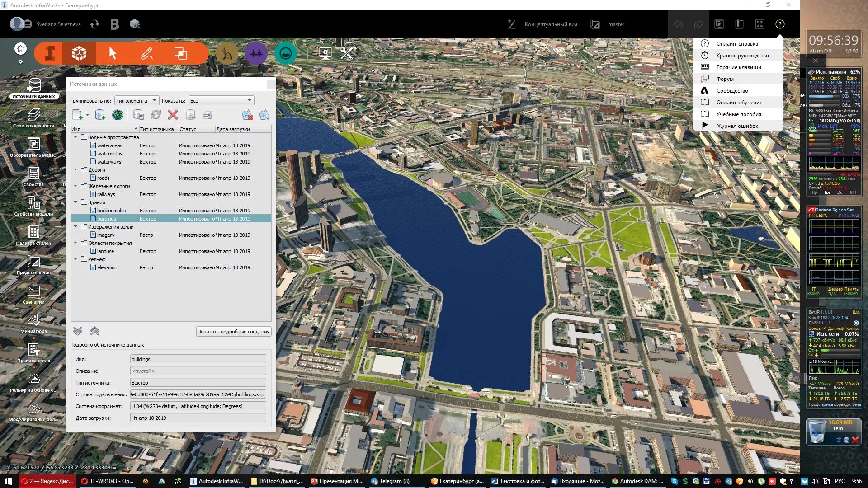This screenshot has width=868, height=488.
Task: Open the Показать filter dropdown
Action: click(x=221, y=100)
